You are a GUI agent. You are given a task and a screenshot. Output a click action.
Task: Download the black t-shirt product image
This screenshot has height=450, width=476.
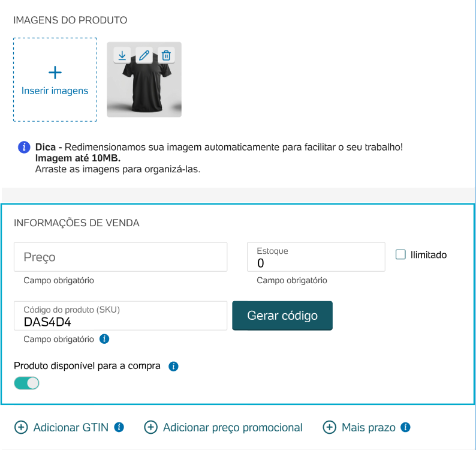pos(122,55)
